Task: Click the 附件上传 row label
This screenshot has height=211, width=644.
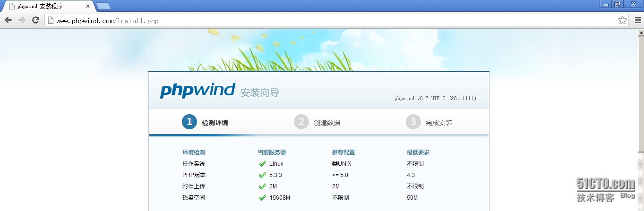Action: click(x=194, y=186)
